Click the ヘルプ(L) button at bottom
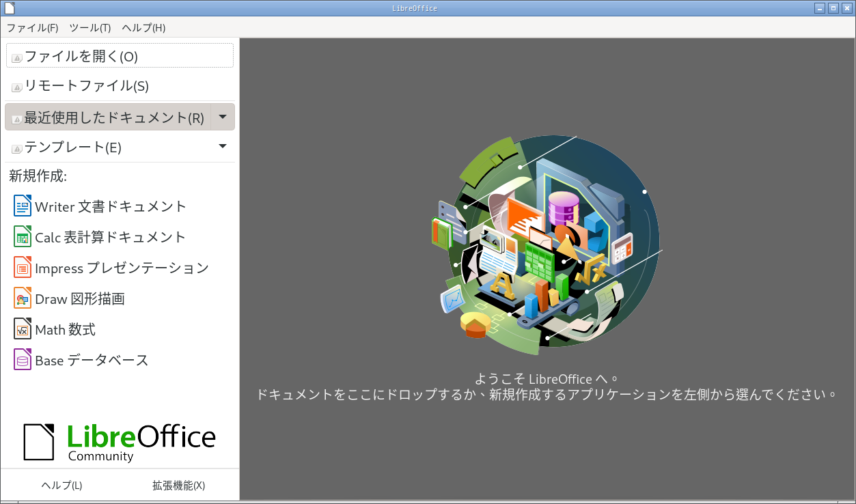 pyautogui.click(x=61, y=486)
